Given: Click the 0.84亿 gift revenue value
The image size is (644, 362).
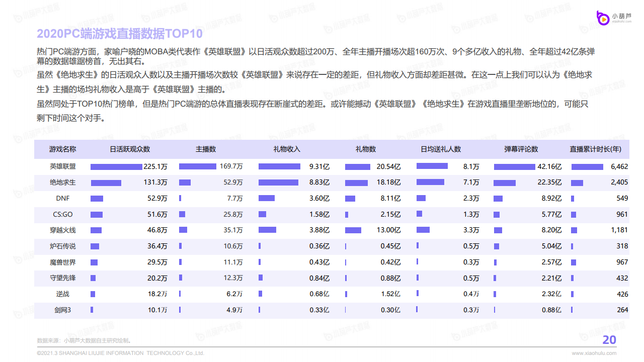Looking at the screenshot, I should click(x=319, y=278).
